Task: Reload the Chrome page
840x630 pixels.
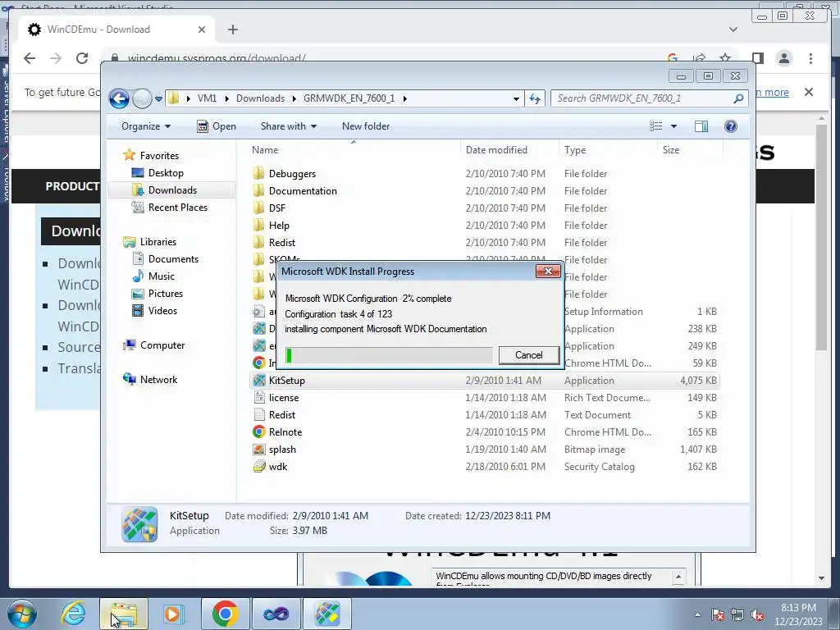Action: click(x=82, y=58)
